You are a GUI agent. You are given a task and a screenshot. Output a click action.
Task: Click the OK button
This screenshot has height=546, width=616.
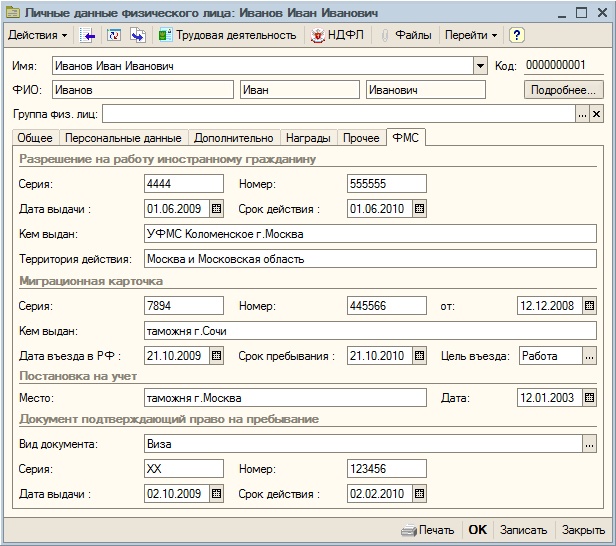[x=478, y=530]
